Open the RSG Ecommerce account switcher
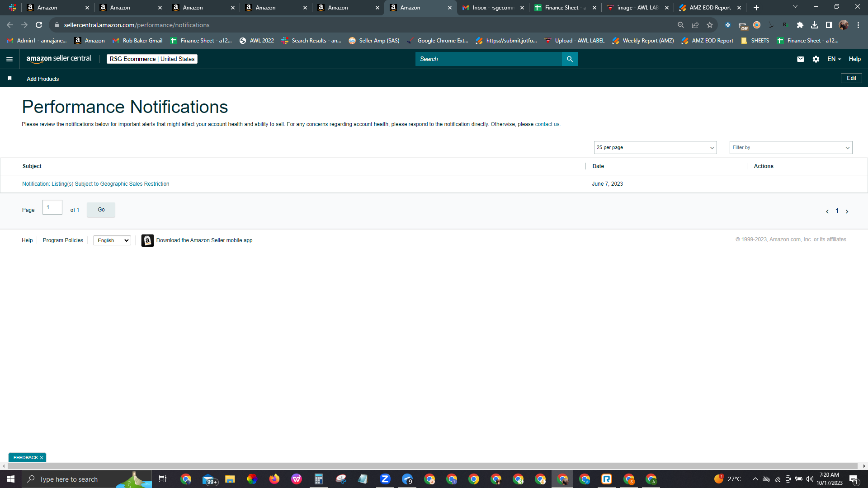Screen dimensions: 868x488 click(x=152, y=59)
